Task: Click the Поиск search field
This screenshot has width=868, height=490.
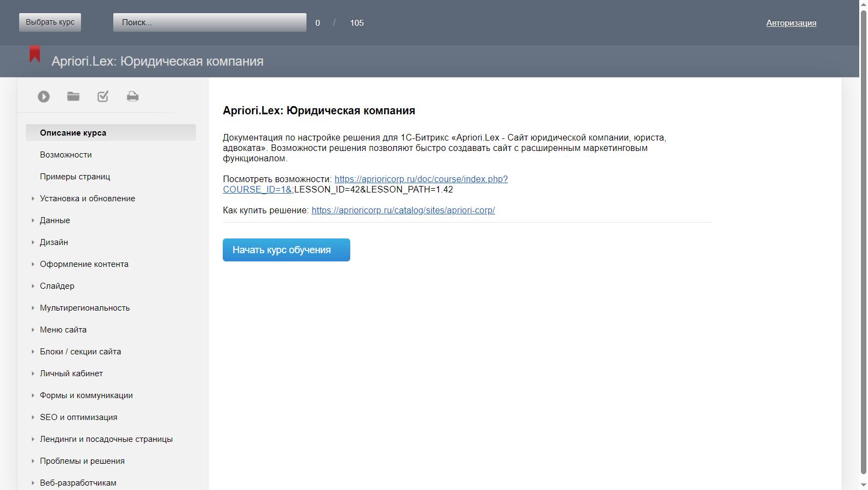Action: click(x=210, y=22)
